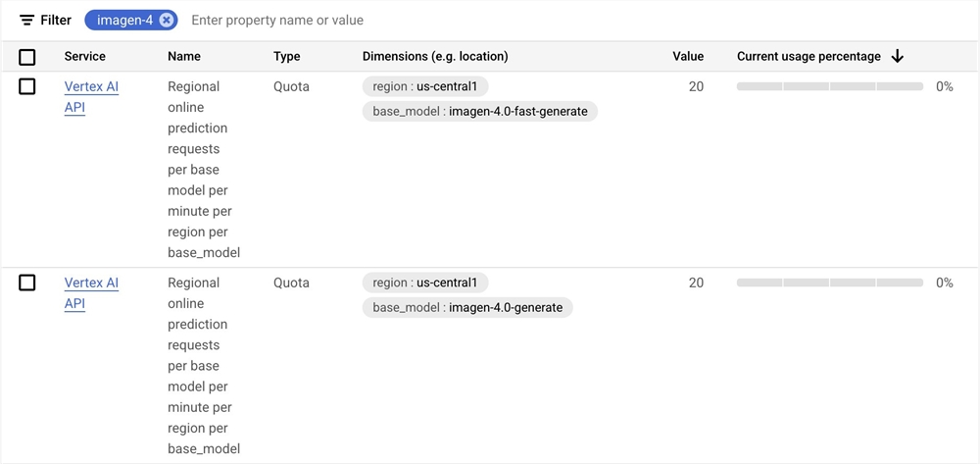
Task: Sort by the Type column header
Action: click(x=287, y=57)
